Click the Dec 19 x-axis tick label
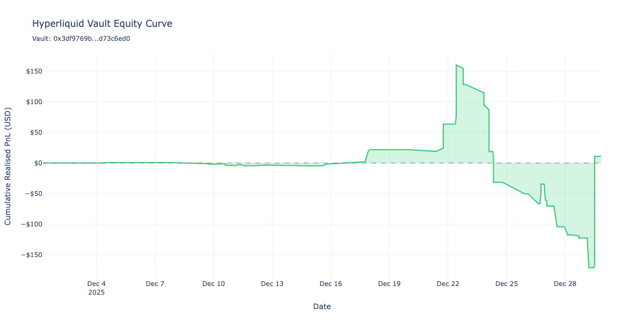 pos(390,284)
